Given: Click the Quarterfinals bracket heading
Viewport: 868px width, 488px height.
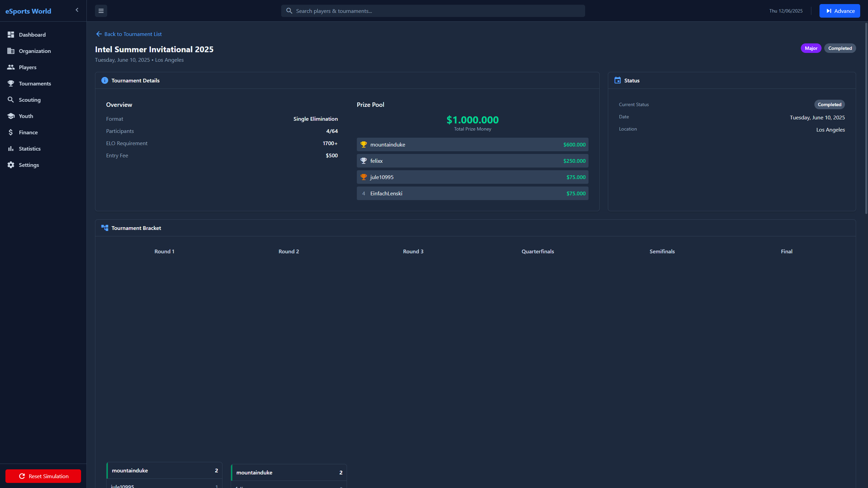Looking at the screenshot, I should [x=538, y=251].
